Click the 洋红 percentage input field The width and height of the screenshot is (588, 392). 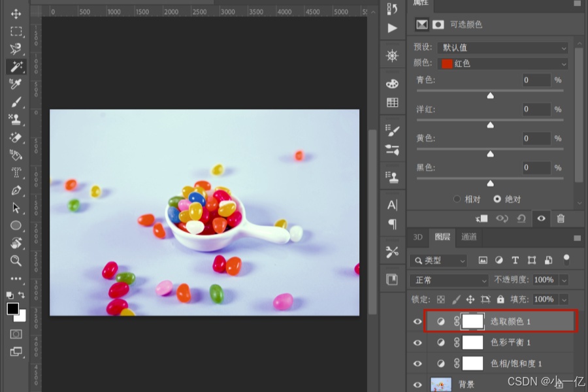click(536, 109)
